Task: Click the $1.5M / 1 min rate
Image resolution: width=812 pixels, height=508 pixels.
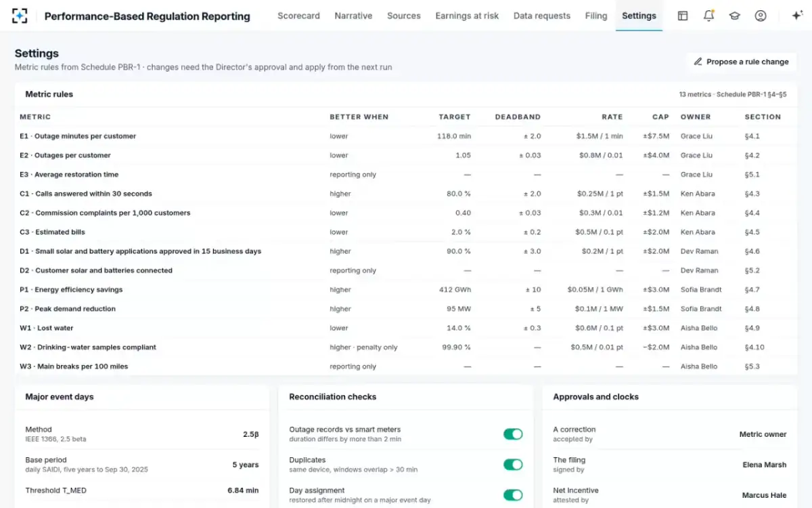Action: tap(600, 136)
